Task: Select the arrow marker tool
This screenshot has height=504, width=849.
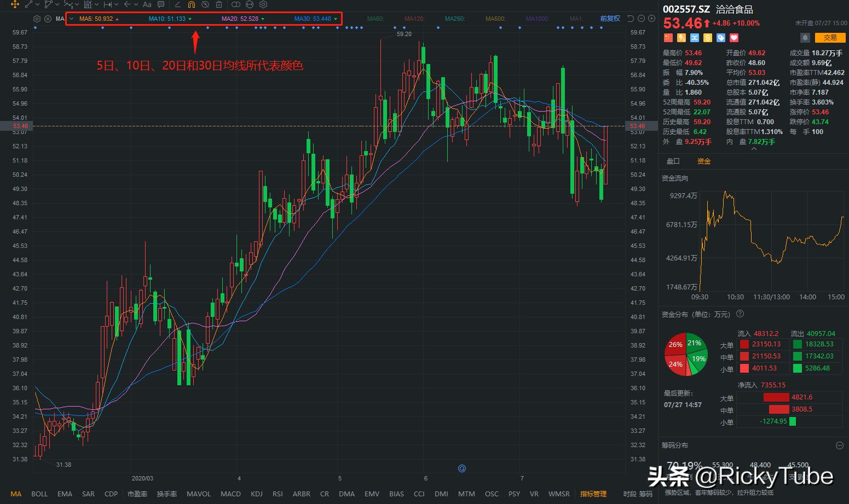Action: pos(127,4)
